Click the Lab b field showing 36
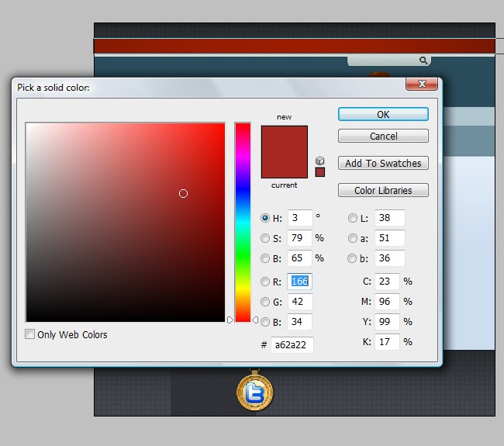This screenshot has height=446, width=504. [390, 258]
